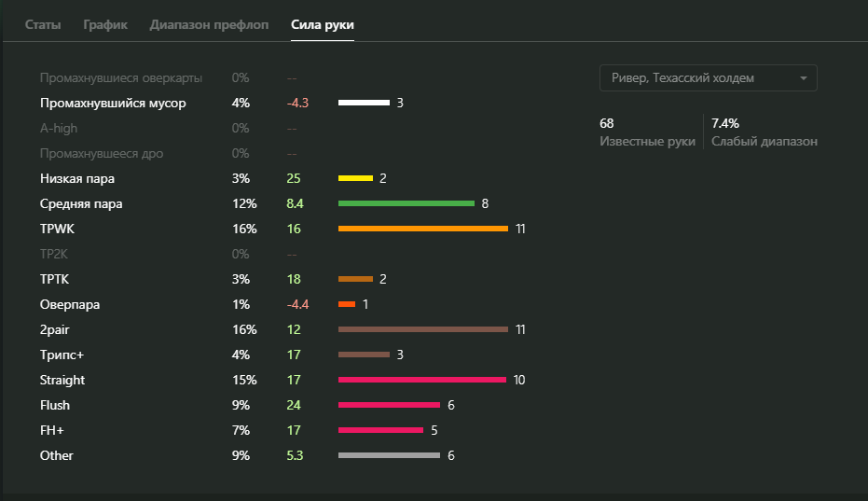
Task: Click the Сила руки tab
Action: 323,24
